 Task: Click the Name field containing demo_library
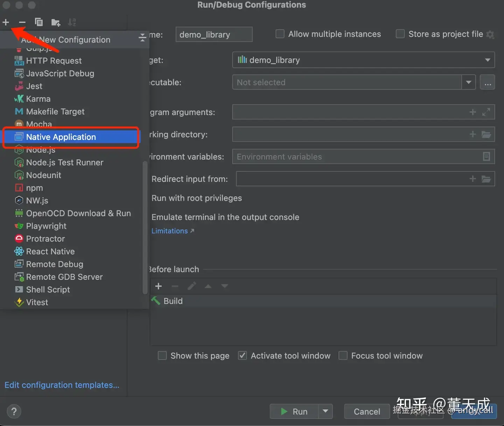pyautogui.click(x=214, y=34)
